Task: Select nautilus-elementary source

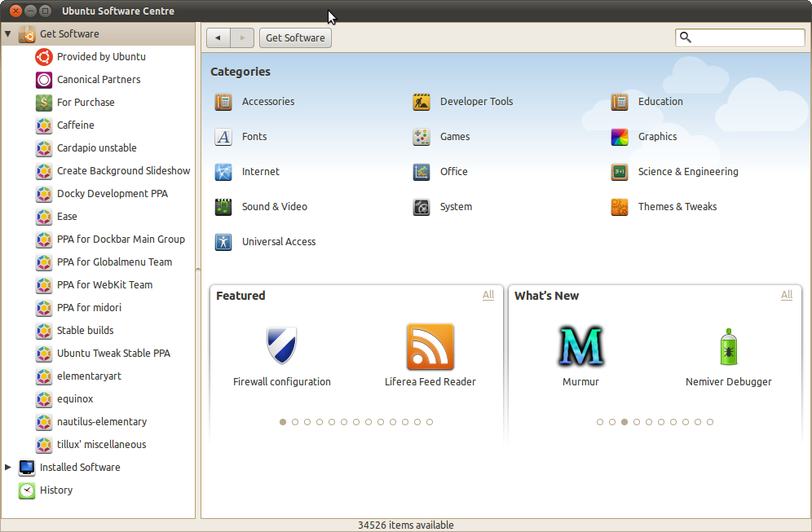Action: coord(99,421)
